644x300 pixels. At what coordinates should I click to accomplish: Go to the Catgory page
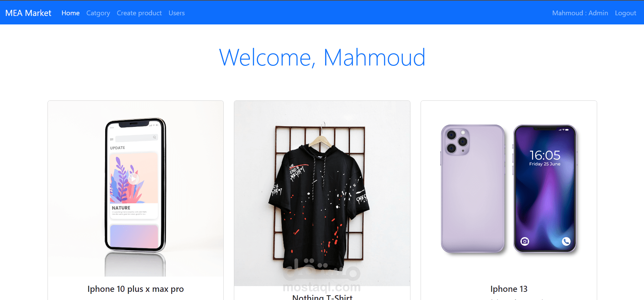coord(98,13)
